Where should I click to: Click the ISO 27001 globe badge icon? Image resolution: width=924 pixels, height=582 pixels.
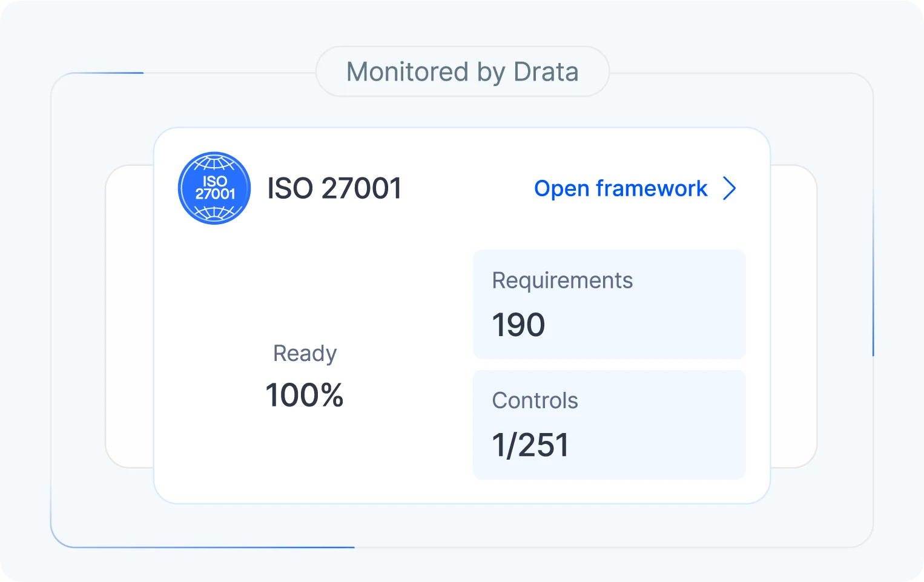click(x=214, y=188)
